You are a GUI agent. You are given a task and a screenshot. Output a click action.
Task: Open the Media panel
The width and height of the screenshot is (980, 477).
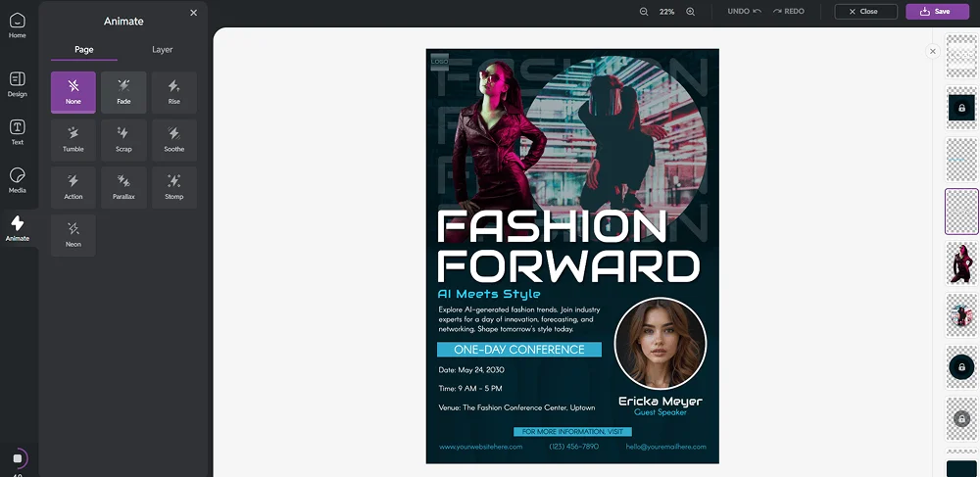[x=18, y=180]
